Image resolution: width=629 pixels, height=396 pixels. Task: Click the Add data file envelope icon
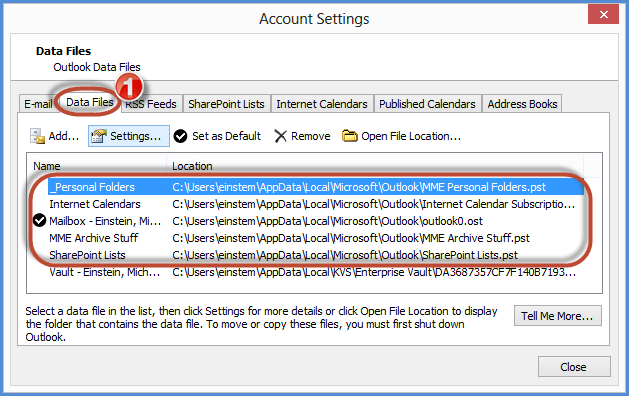tap(38, 136)
